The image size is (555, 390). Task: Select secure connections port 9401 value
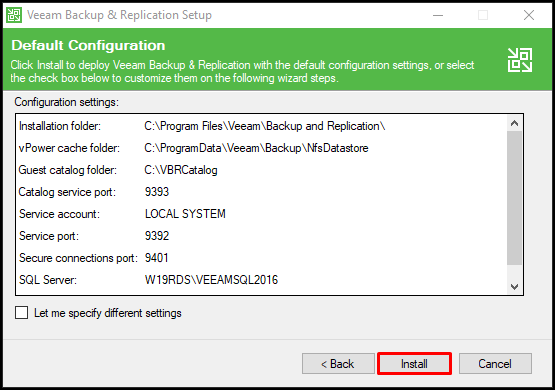pos(156,258)
